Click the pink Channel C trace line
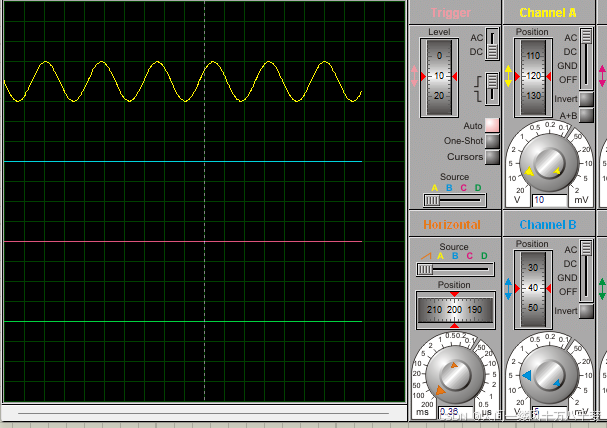The image size is (607, 428). click(183, 241)
